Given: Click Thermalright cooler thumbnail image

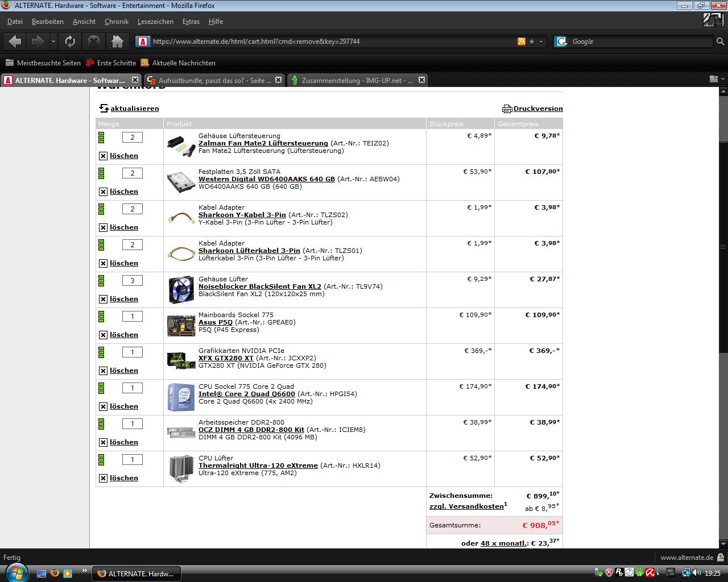Looking at the screenshot, I should [x=181, y=469].
